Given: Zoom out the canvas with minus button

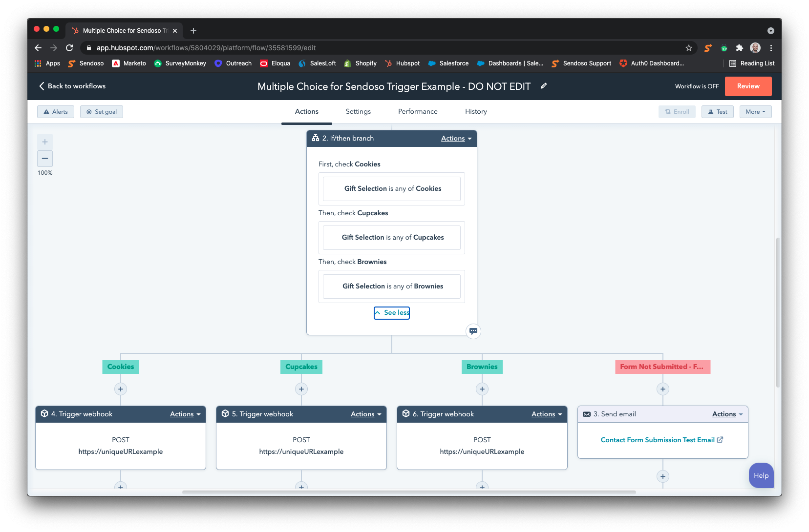Looking at the screenshot, I should (x=45, y=159).
